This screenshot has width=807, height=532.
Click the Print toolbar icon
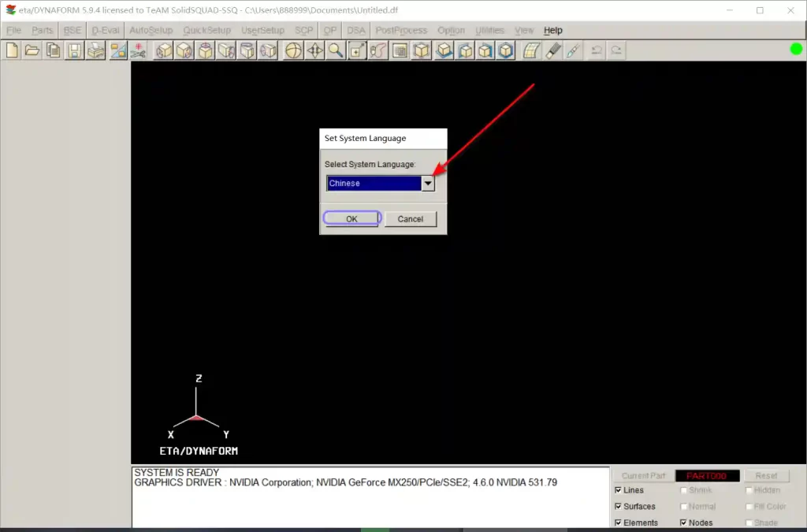[x=95, y=50]
